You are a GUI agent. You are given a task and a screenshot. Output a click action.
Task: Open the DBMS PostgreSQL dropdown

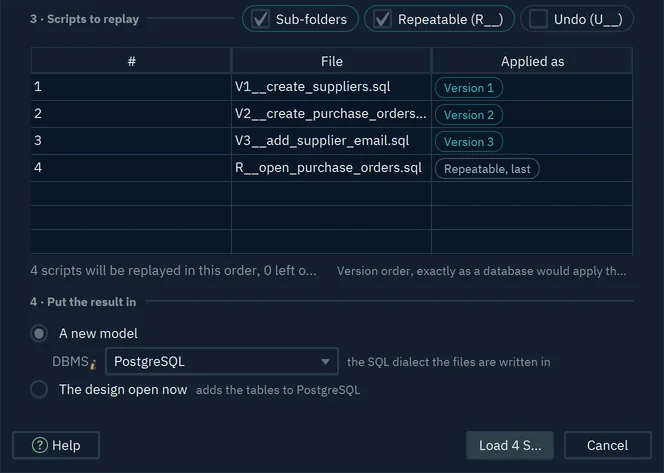click(x=222, y=362)
